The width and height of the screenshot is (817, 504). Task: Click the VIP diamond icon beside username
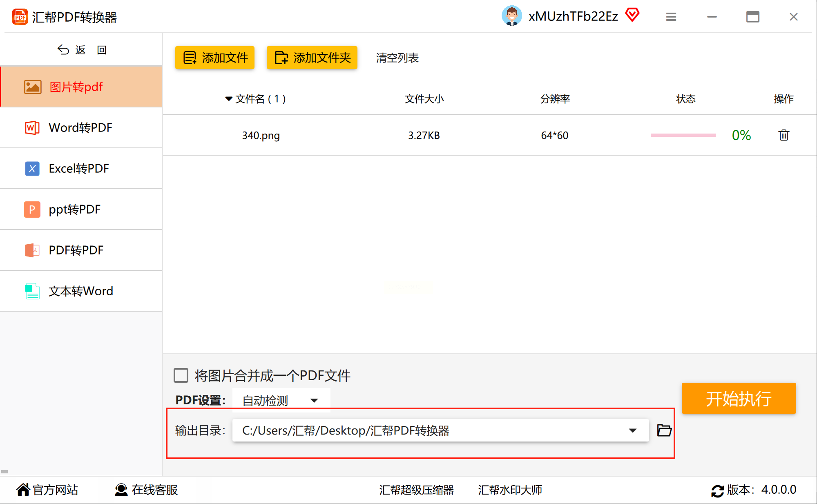pyautogui.click(x=632, y=16)
